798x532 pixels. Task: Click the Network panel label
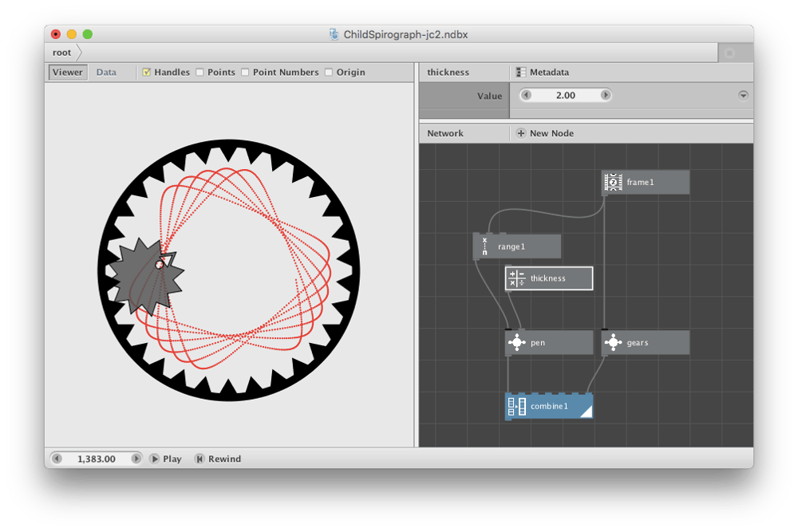pos(445,133)
